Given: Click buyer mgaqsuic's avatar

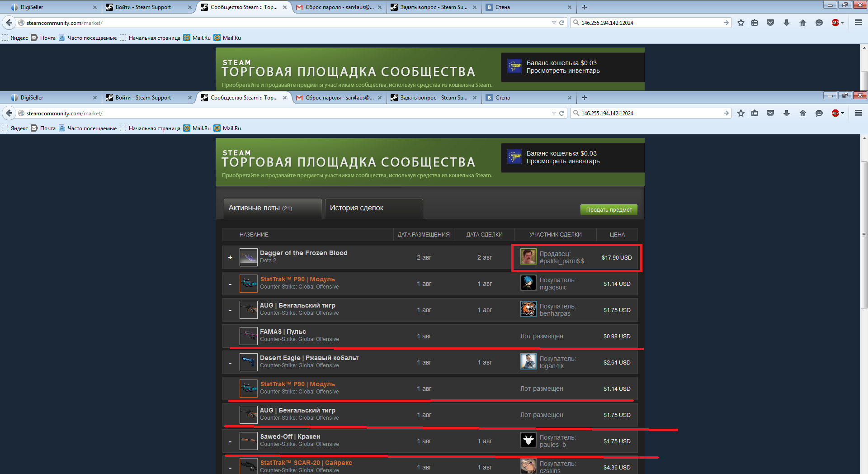Looking at the screenshot, I should (x=528, y=283).
